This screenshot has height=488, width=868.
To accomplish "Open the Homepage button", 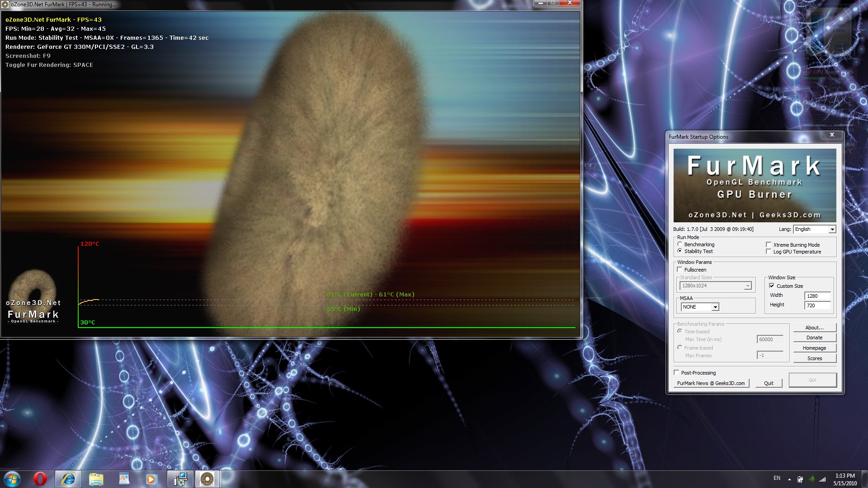I will pos(815,348).
